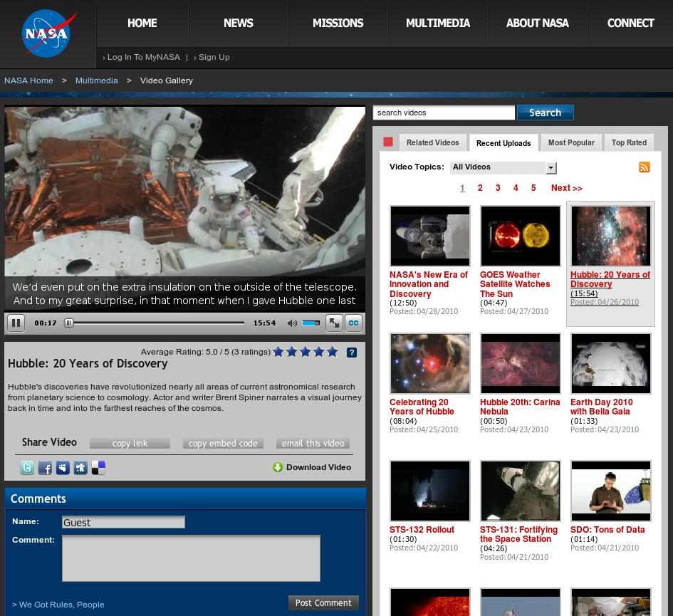
Task: Mute the video using the speaker icon
Action: click(292, 323)
